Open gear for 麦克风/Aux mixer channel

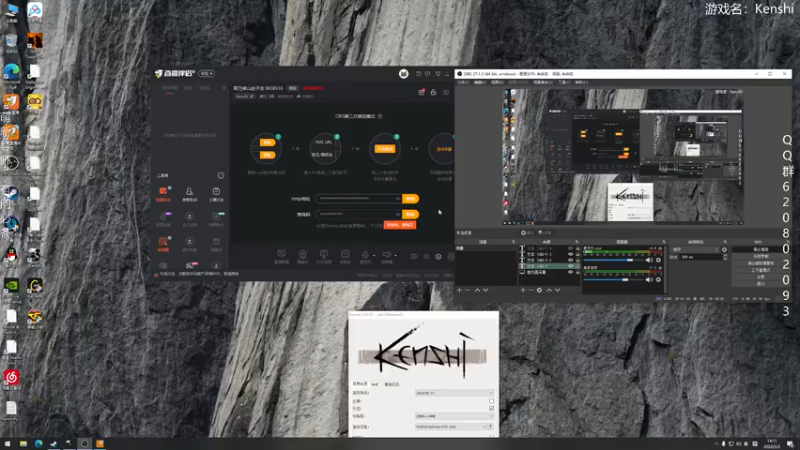pyautogui.click(x=658, y=260)
